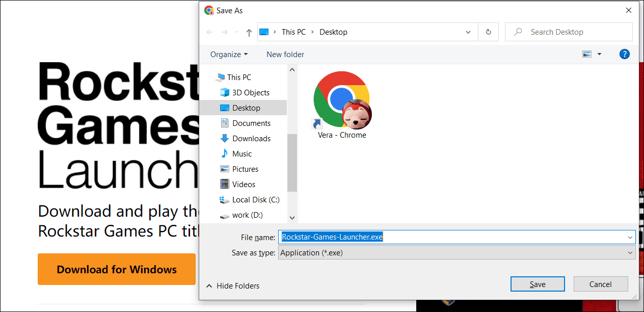644x312 pixels.
Task: Select Local Disk (C:) drive
Action: [x=256, y=199]
